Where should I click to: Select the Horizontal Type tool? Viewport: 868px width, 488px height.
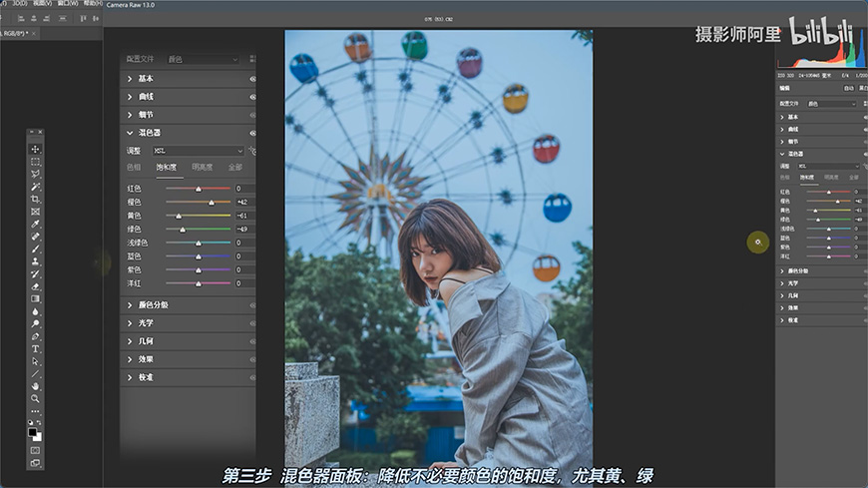[36, 349]
